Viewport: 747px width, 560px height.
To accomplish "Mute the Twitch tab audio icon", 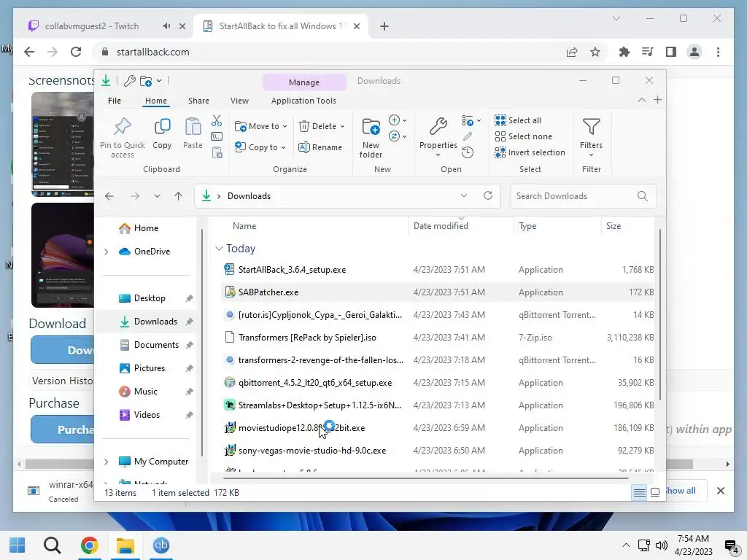I will (166, 26).
